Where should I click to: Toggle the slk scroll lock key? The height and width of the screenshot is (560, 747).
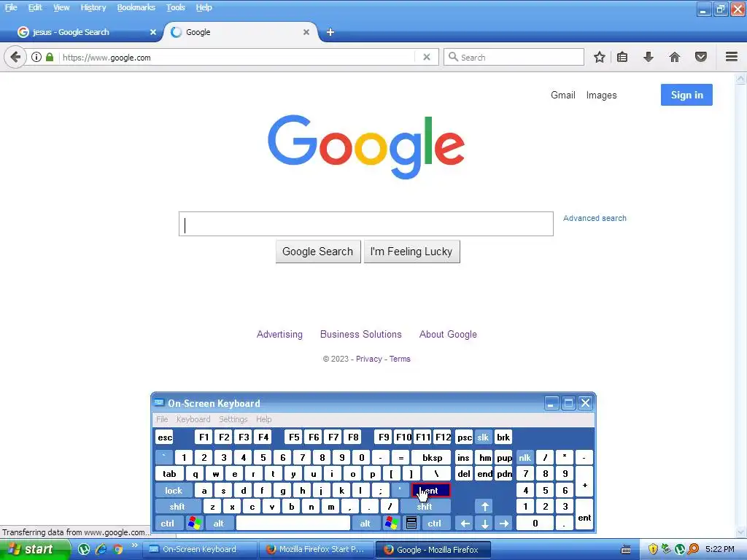[x=483, y=437]
